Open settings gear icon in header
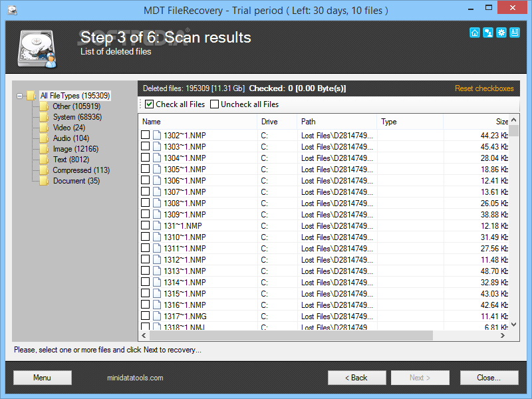Screen dimensions: 532x399 (501, 33)
